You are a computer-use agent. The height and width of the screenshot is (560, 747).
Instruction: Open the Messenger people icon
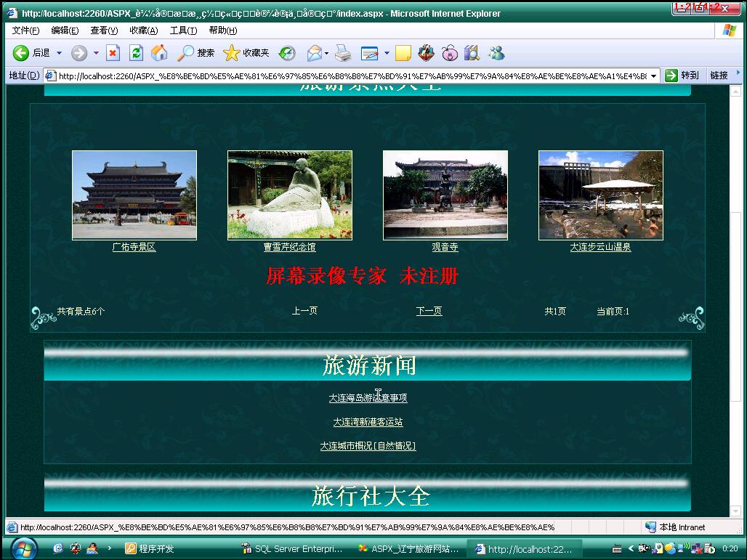[496, 53]
